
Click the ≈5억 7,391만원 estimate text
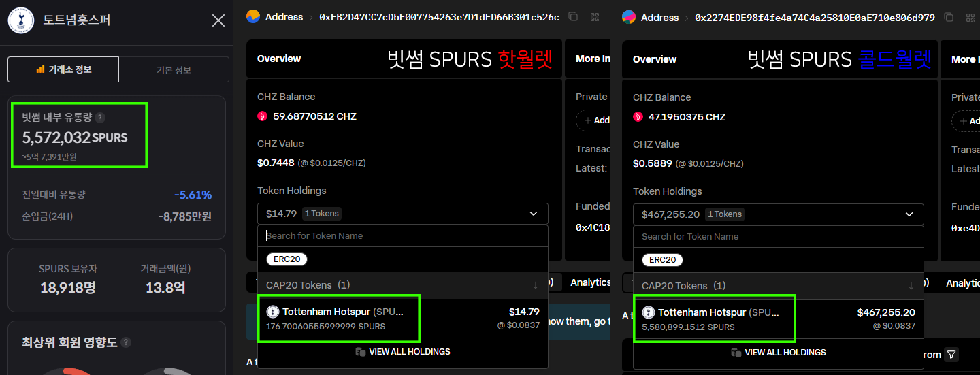point(49,157)
